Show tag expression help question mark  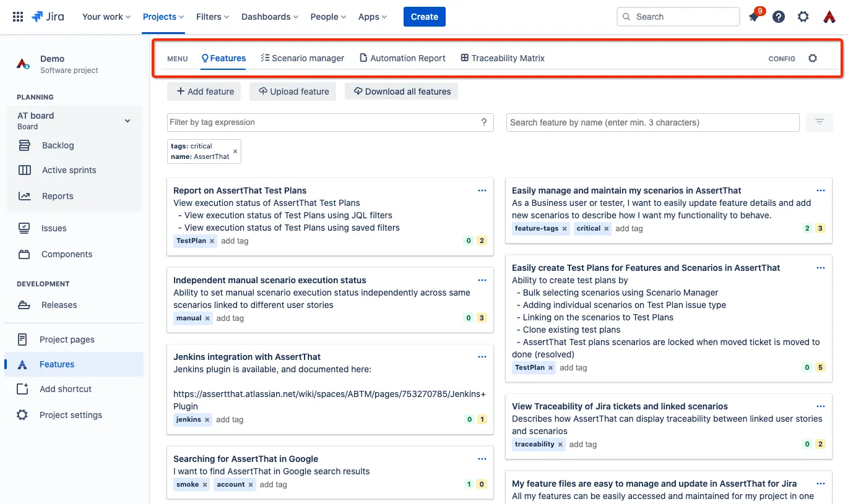(484, 122)
